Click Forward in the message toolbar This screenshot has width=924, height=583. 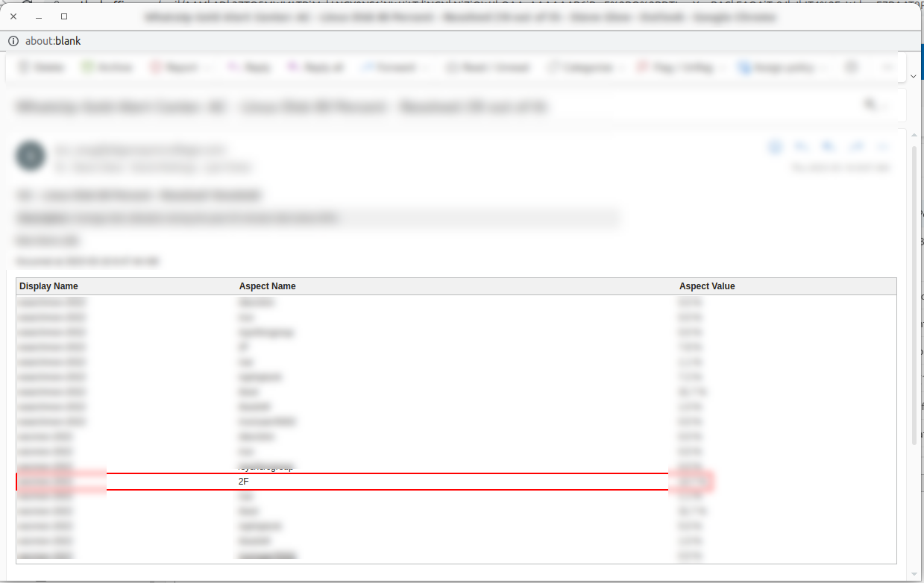pyautogui.click(x=395, y=67)
